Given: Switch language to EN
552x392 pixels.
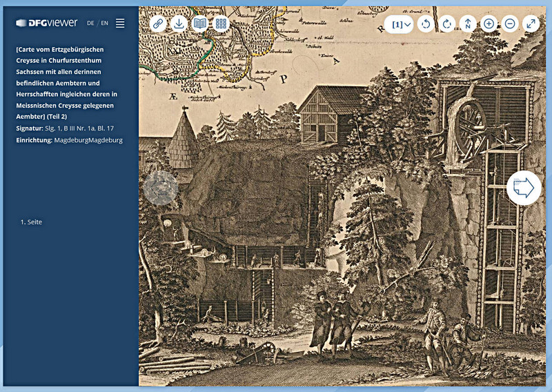Looking at the screenshot, I should click(105, 23).
